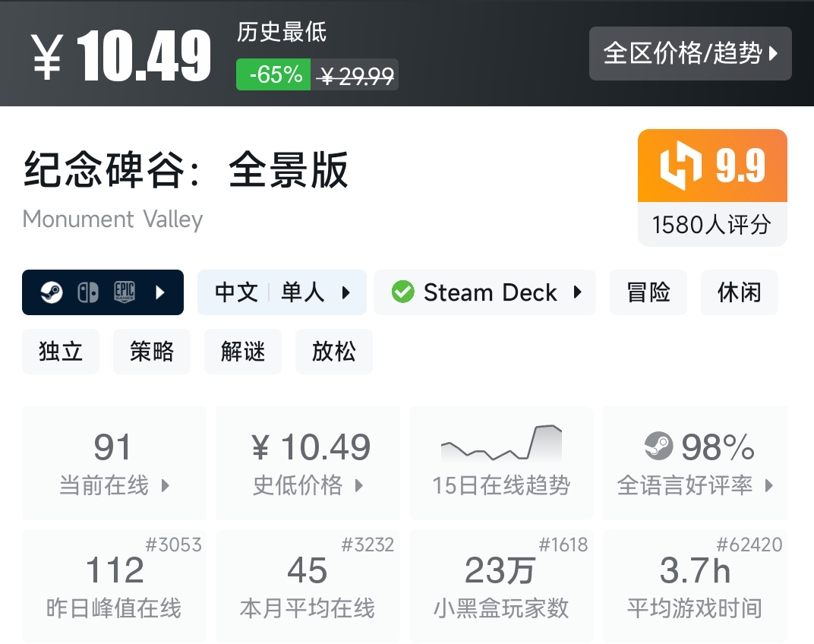Click the yen symbol in the header price
This screenshot has width=814, height=644.
click(x=47, y=58)
